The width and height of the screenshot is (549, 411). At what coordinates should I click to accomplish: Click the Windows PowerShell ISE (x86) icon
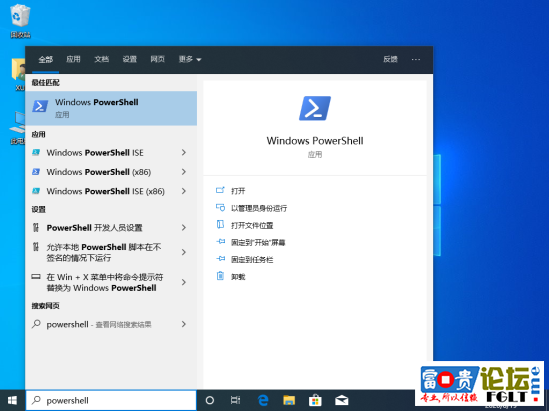tap(36, 191)
